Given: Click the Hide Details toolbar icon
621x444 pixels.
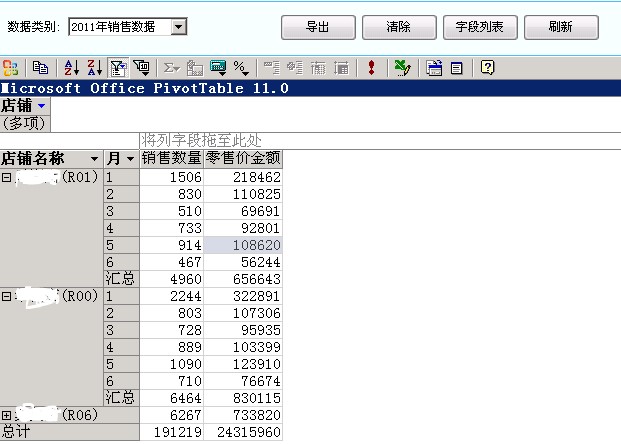Looking at the screenshot, I should pyautogui.click(x=318, y=68).
